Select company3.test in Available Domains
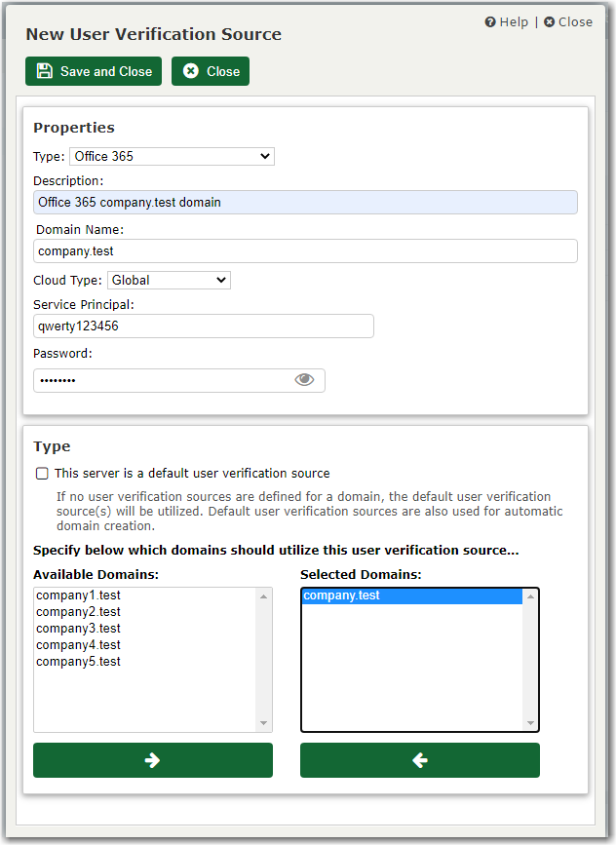This screenshot has height=845, width=616. (145, 629)
